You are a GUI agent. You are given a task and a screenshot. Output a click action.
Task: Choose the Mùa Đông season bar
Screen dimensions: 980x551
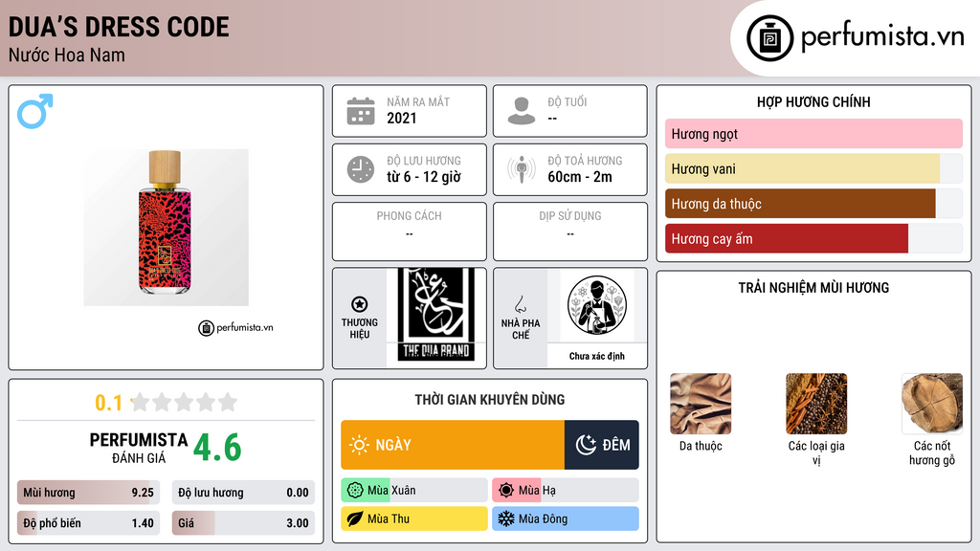point(566,518)
